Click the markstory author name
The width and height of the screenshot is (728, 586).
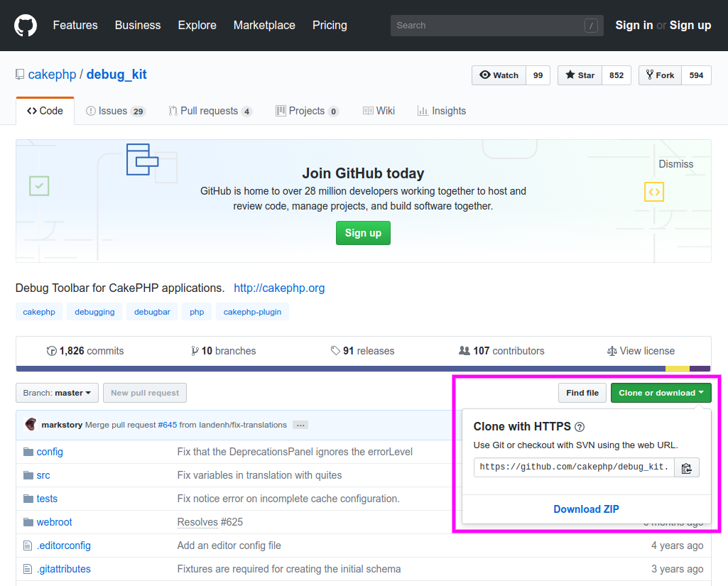coord(62,425)
